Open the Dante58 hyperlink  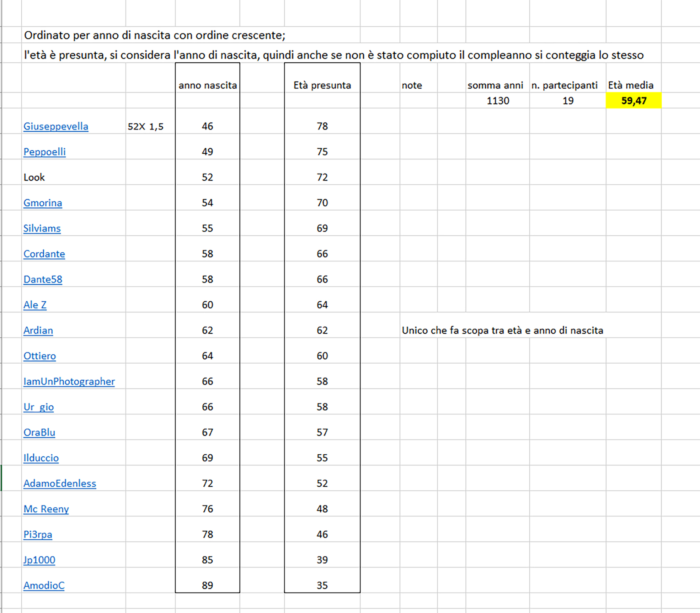[x=43, y=279]
